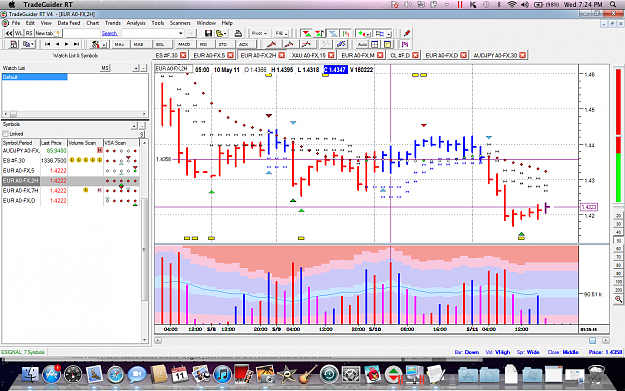Click the red-green triangles VSA signals icon
The width and height of the screenshot is (625, 391).
(307, 33)
